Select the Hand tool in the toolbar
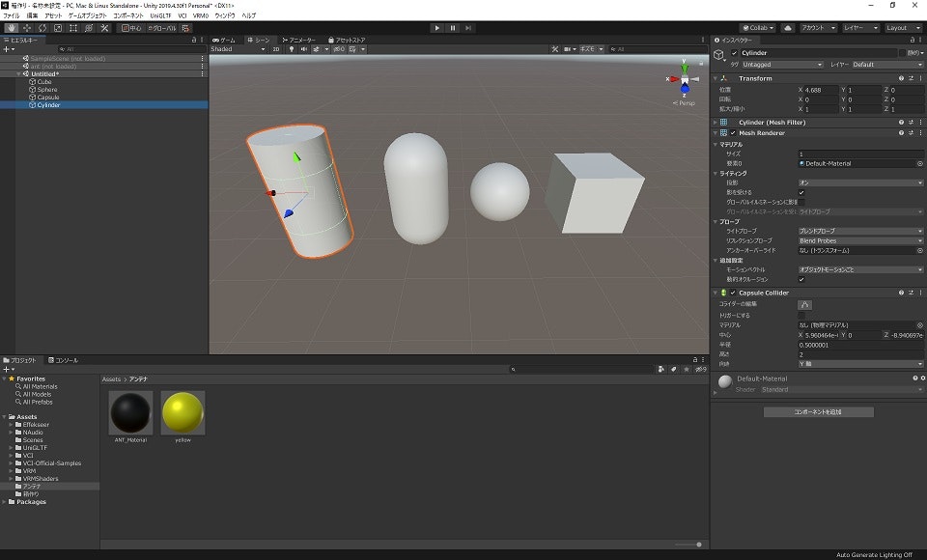This screenshot has width=927, height=560. [11, 28]
